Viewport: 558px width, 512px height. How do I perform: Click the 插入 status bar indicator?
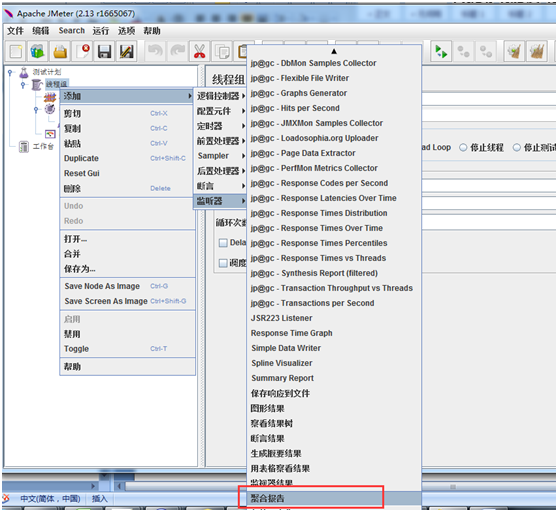[99, 499]
